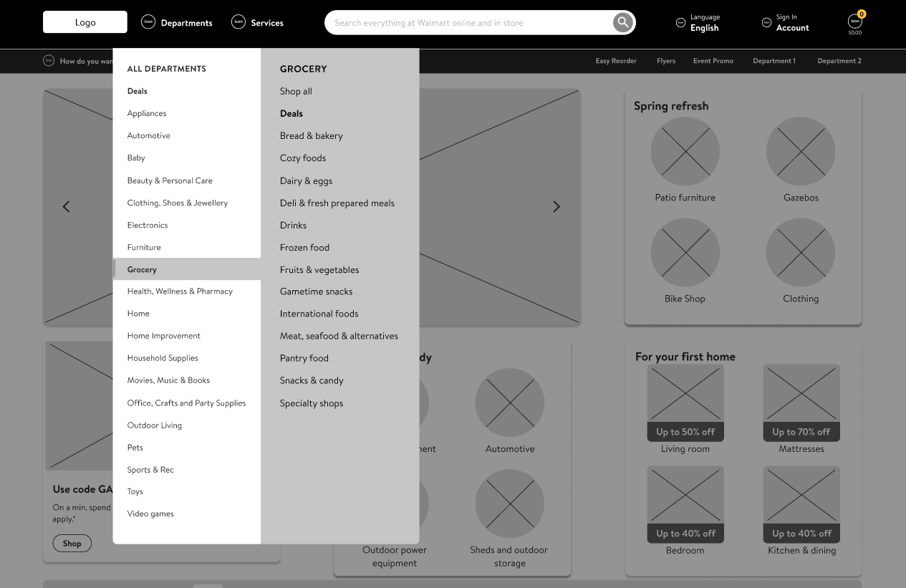Select Household Supplies

tap(163, 357)
